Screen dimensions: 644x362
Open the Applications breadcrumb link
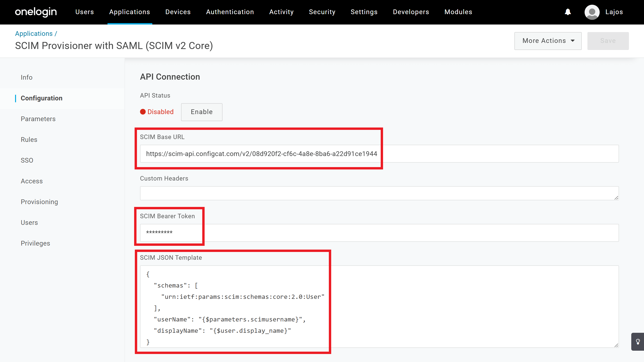coord(34,33)
